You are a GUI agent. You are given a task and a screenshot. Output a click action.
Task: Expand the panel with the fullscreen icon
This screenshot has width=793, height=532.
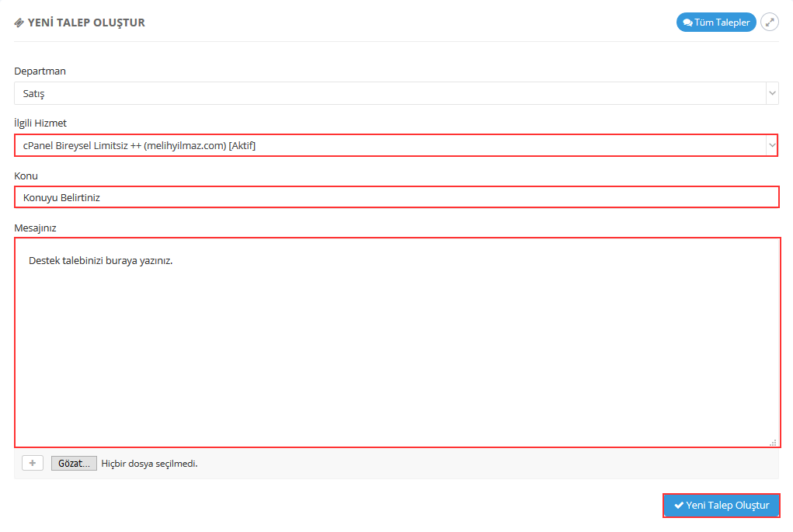click(769, 23)
